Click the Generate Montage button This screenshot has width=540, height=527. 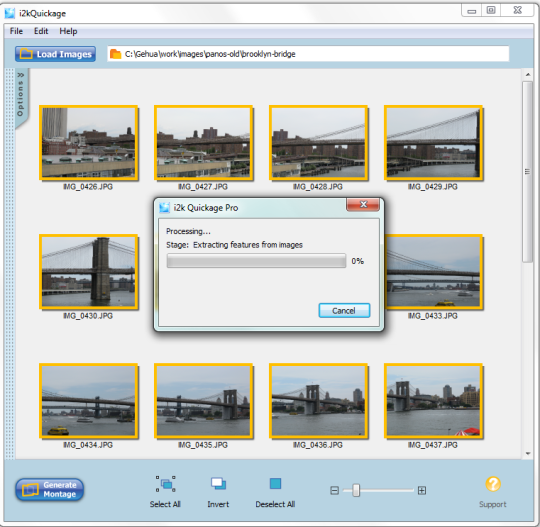click(50, 489)
